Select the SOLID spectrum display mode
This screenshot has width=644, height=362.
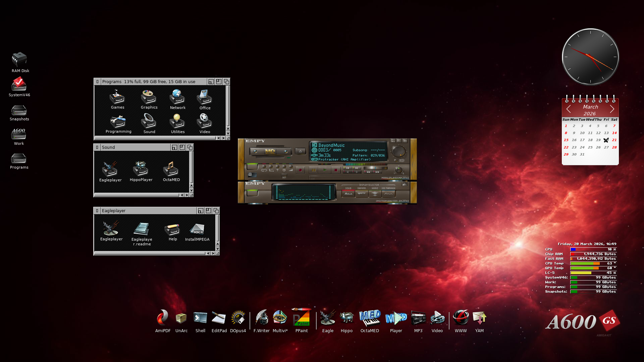pos(348,193)
